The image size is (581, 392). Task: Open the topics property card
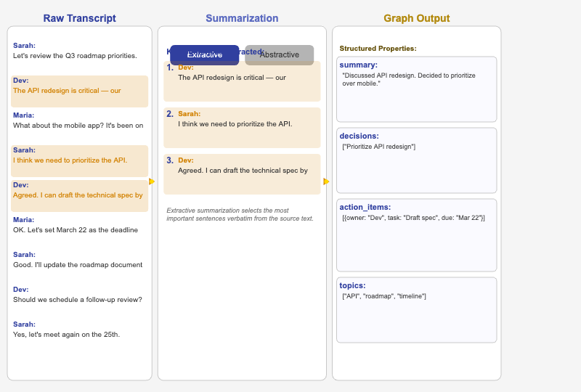[x=416, y=310]
